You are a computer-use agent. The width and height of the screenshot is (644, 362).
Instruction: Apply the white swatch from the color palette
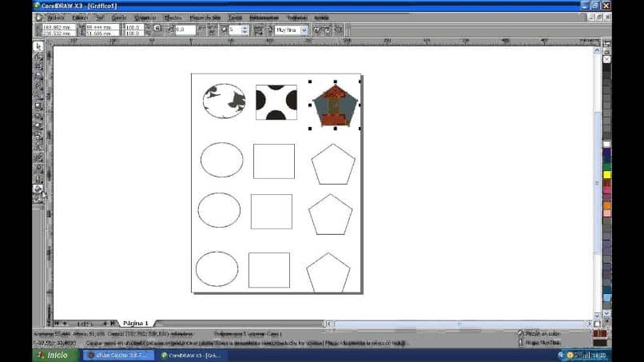pos(606,144)
